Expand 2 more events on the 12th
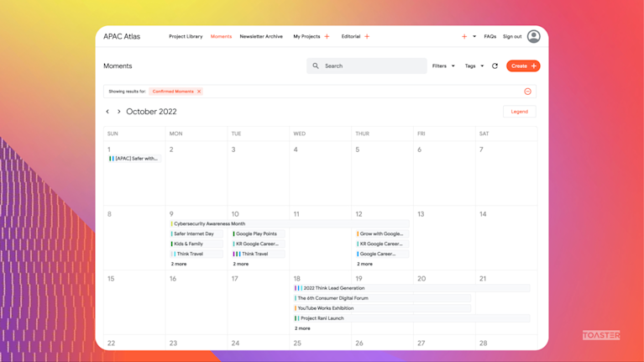This screenshot has height=362, width=644. [x=364, y=264]
